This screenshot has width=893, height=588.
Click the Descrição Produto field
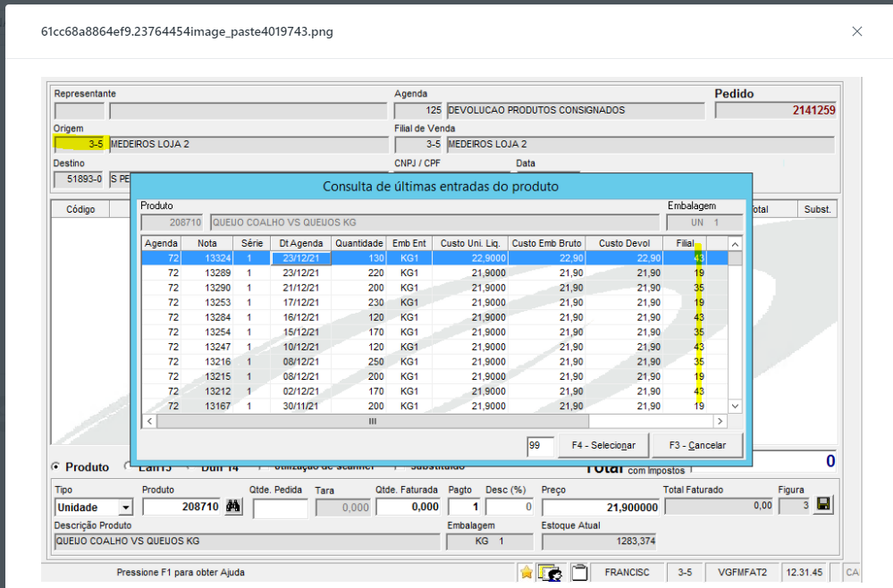click(248, 541)
